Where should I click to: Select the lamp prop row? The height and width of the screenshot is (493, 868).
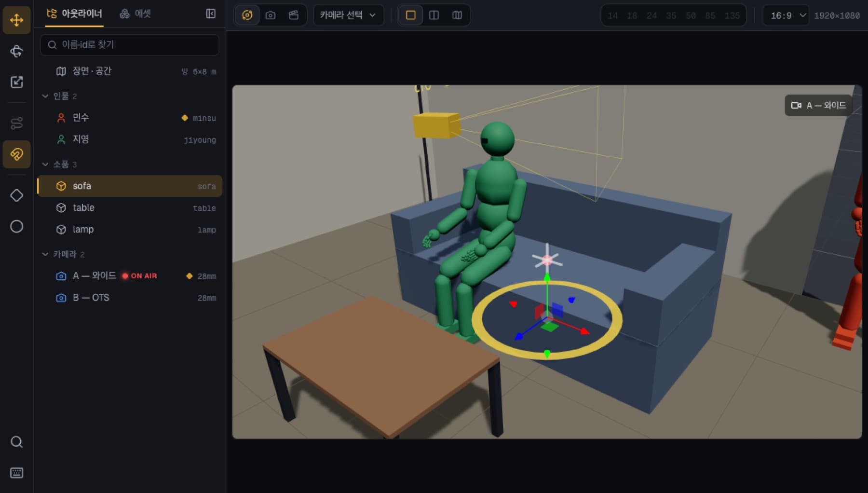130,230
